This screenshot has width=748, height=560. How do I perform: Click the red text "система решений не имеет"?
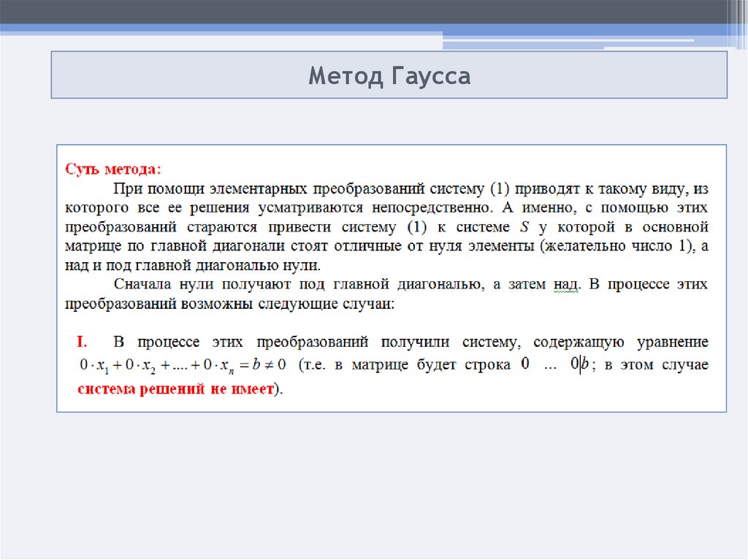click(x=175, y=388)
